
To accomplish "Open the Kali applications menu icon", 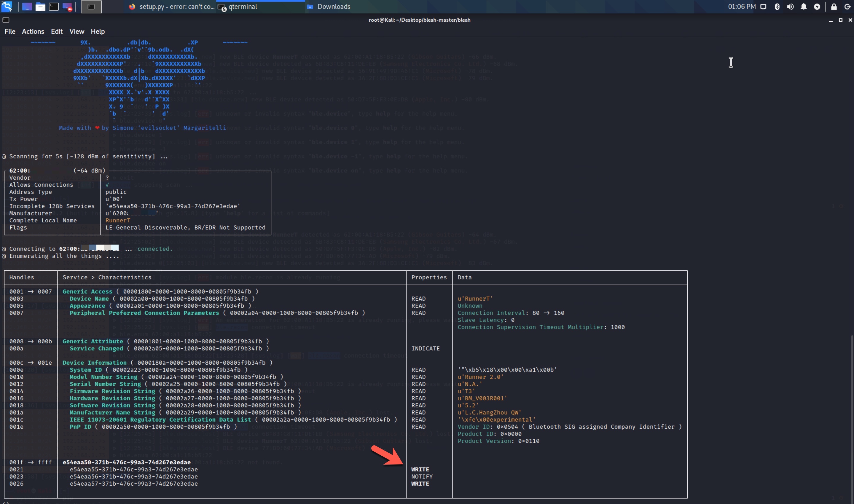I will (x=7, y=7).
